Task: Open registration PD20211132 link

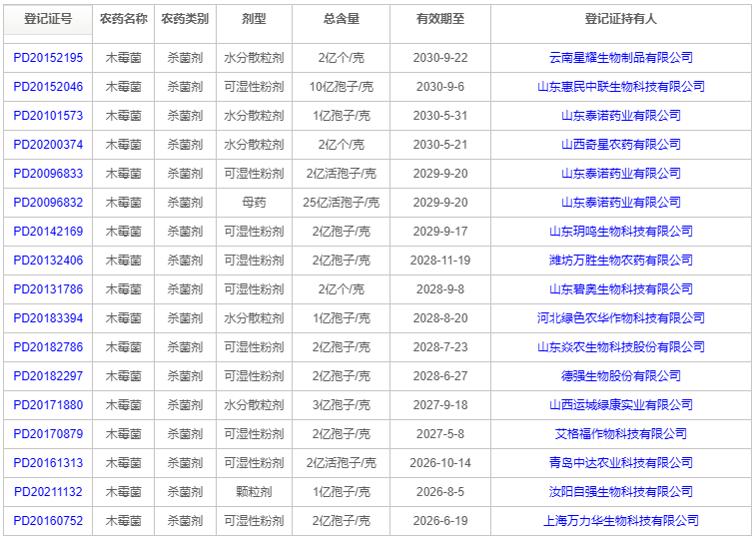Action: (x=48, y=492)
